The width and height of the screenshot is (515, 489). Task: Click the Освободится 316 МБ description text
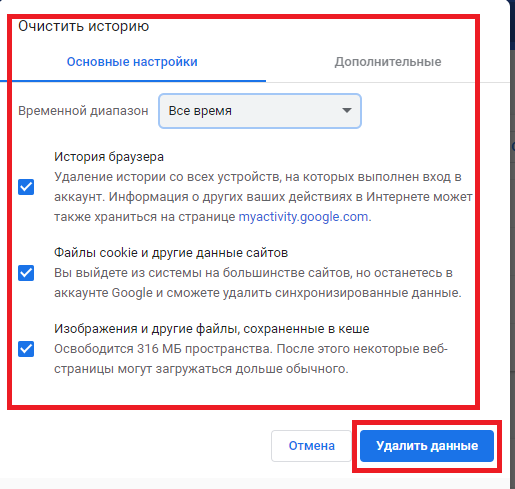coord(251,359)
